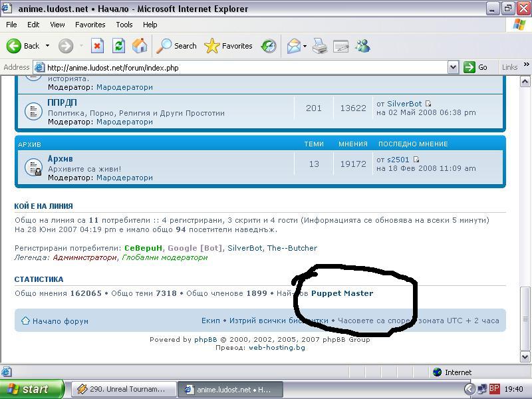Open newest member Puppet Master link
The width and height of the screenshot is (532, 399).
[342, 293]
